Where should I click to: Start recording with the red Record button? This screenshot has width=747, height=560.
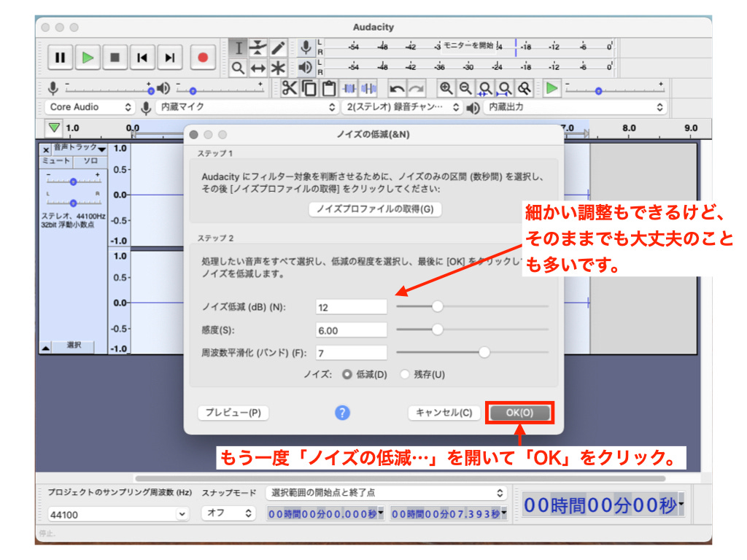(x=203, y=58)
